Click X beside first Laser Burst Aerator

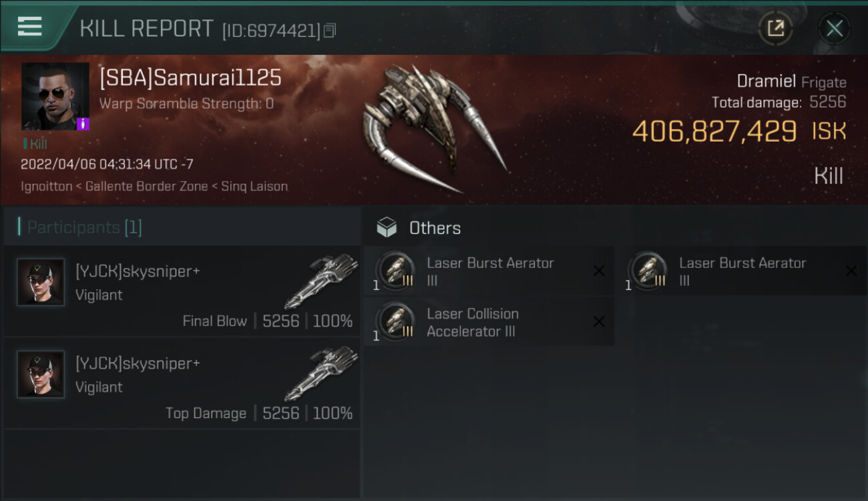click(x=599, y=271)
